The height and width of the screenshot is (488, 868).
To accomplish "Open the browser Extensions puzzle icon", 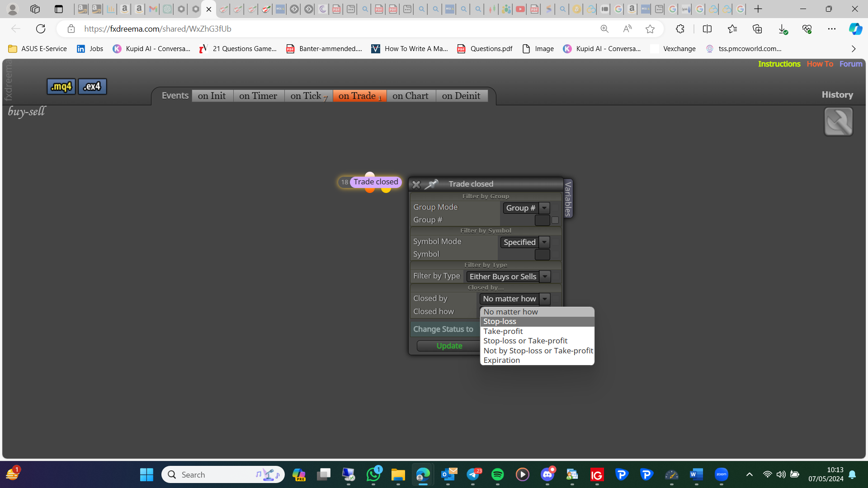I will coord(680,29).
